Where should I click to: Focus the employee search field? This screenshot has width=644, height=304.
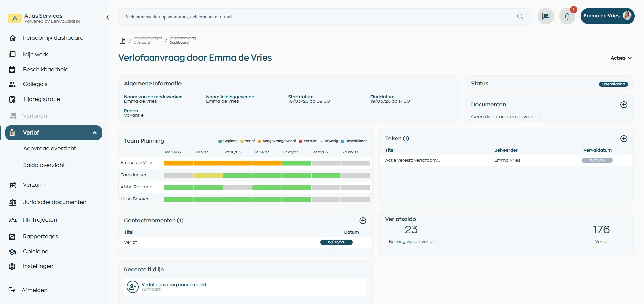(x=316, y=17)
